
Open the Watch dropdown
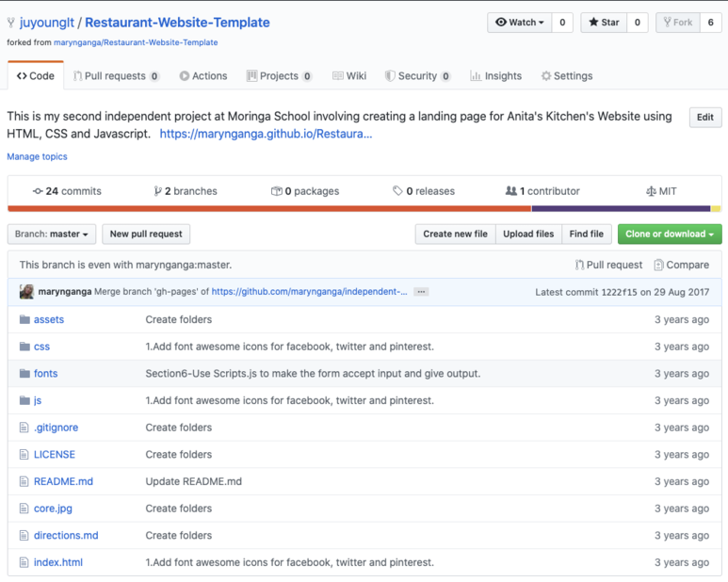point(520,23)
